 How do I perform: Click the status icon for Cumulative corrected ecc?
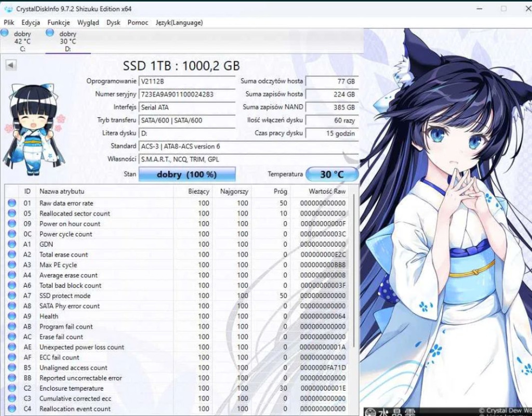tap(12, 398)
